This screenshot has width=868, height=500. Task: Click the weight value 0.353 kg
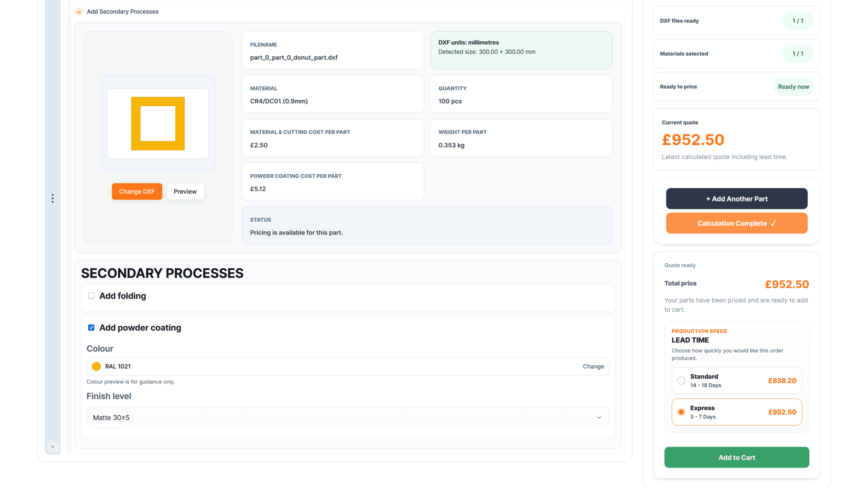(x=451, y=145)
